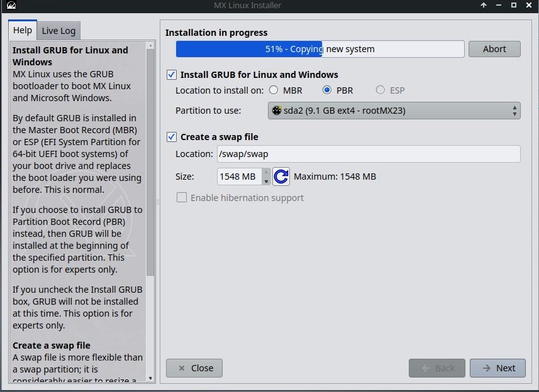Toggle the Create a swap file checkbox

[x=172, y=136]
